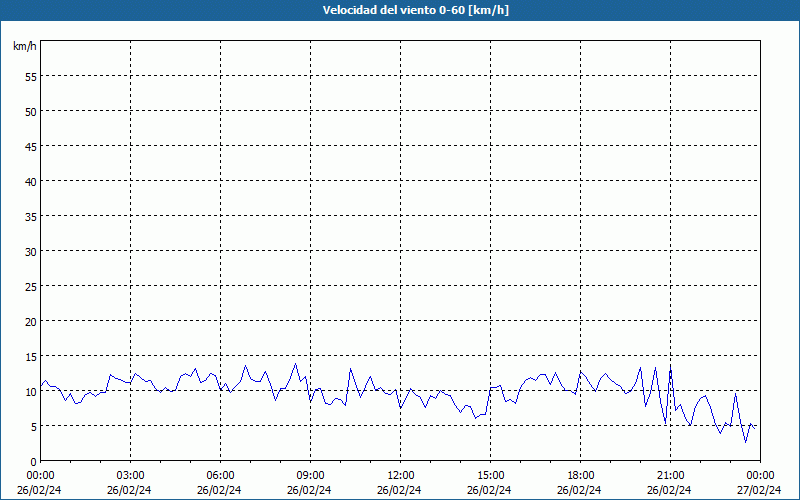
Task: Click the '12:00' time label on x-axis
Action: [401, 476]
